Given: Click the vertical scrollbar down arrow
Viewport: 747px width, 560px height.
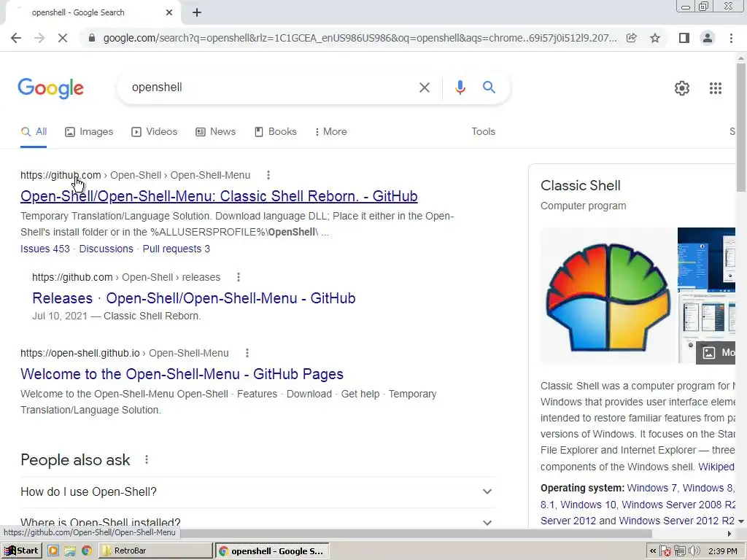Looking at the screenshot, I should (x=741, y=521).
